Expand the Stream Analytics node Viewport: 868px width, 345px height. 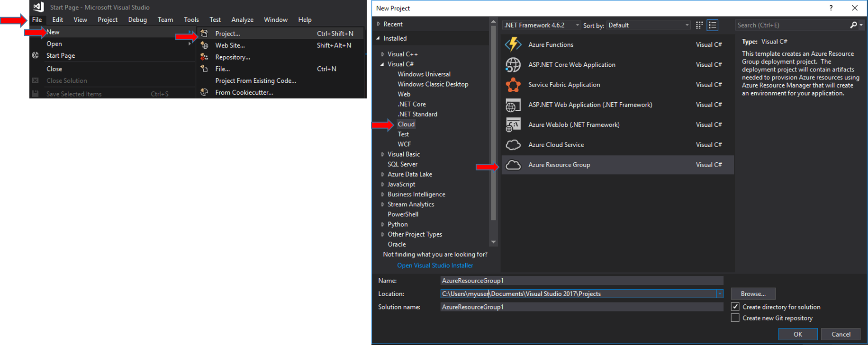383,204
